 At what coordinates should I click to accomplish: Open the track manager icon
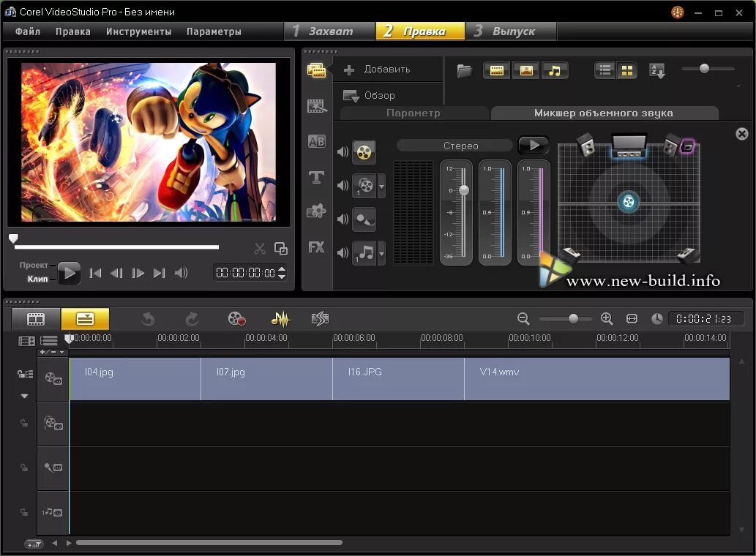pyautogui.click(x=49, y=341)
